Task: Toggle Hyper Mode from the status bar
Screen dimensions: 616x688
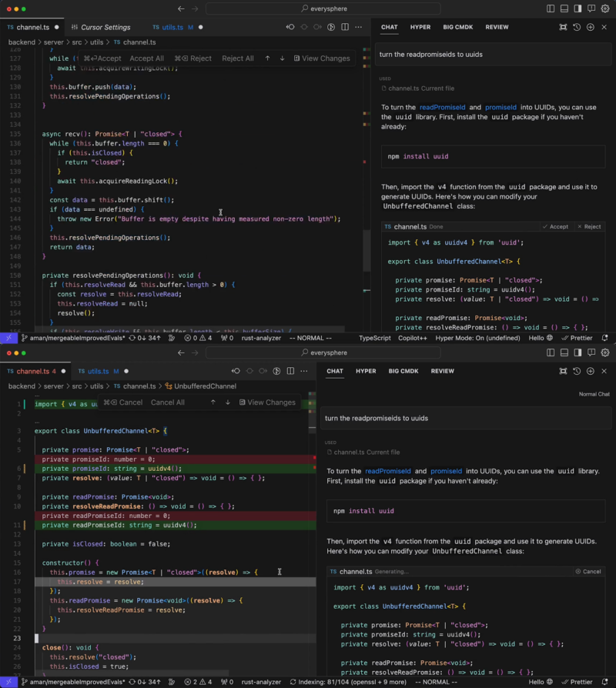Action: tap(479, 337)
